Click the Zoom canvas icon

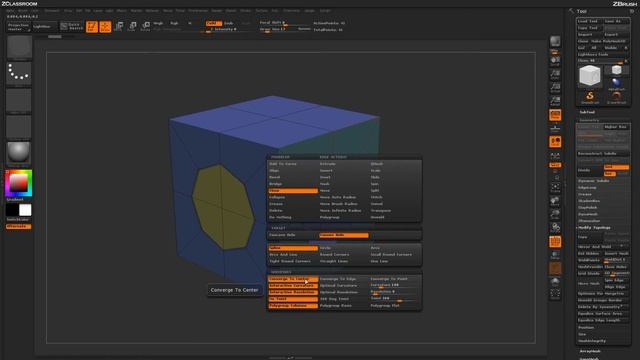coord(555,74)
